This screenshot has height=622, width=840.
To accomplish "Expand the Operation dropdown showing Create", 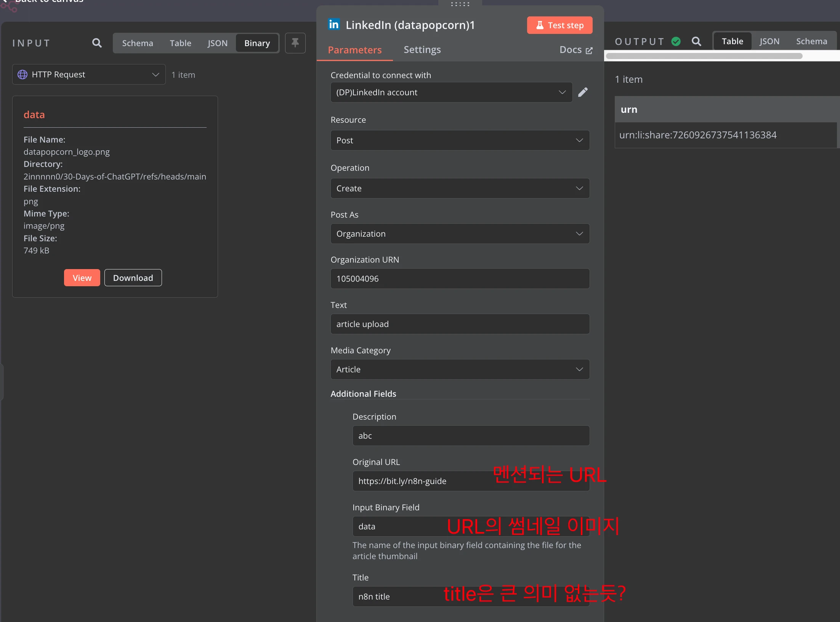I will tap(460, 188).
